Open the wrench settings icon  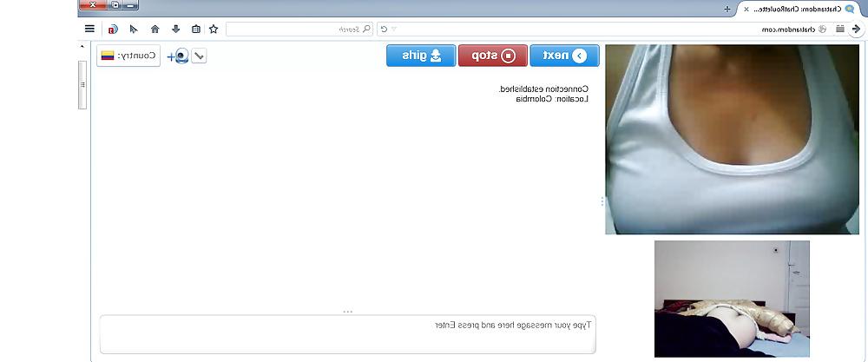(199, 56)
